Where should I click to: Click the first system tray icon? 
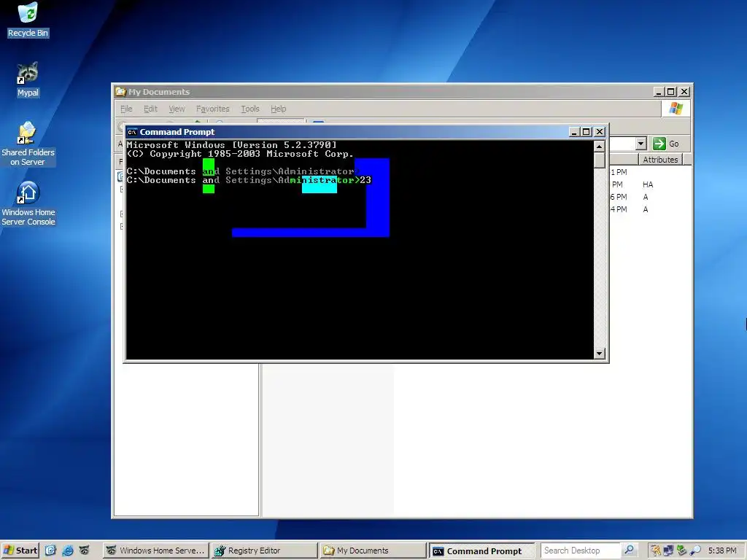[x=656, y=551]
